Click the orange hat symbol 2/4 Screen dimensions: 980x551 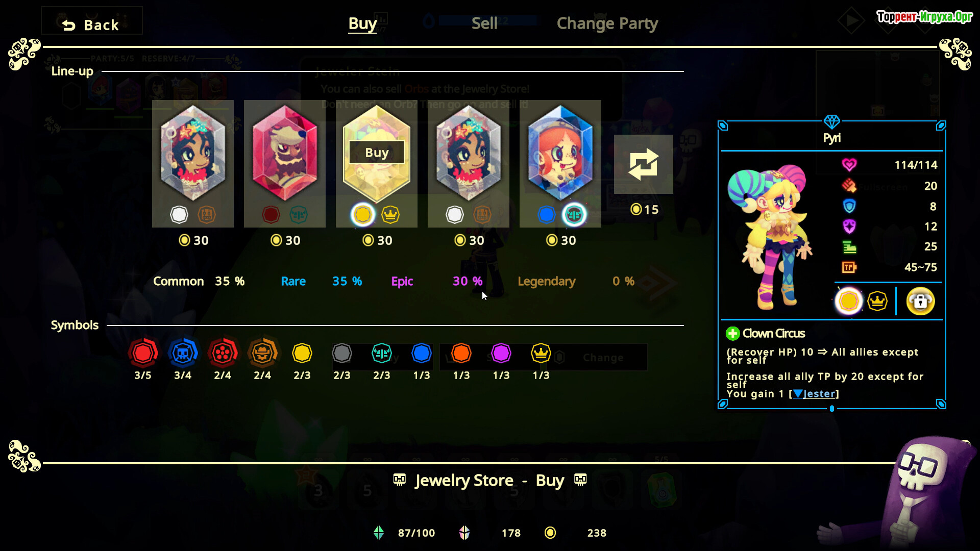262,353
